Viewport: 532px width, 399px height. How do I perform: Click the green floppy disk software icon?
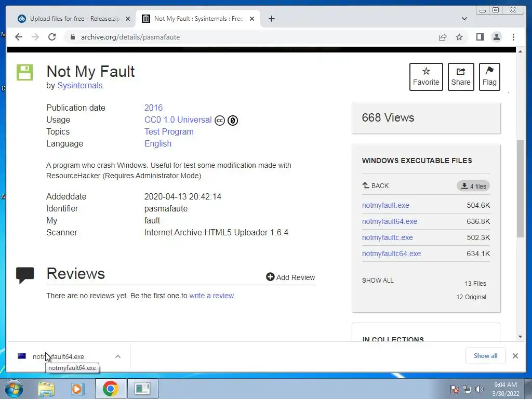tap(25, 72)
